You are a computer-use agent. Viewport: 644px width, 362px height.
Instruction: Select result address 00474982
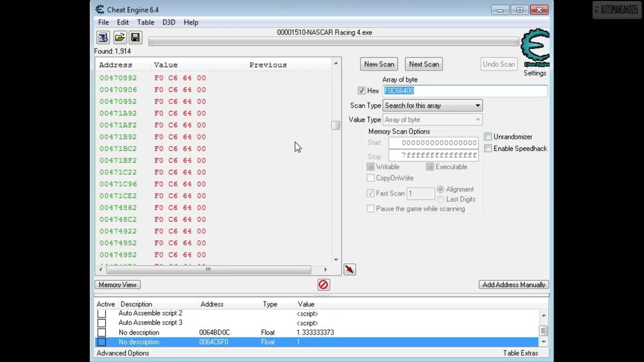pos(118,255)
